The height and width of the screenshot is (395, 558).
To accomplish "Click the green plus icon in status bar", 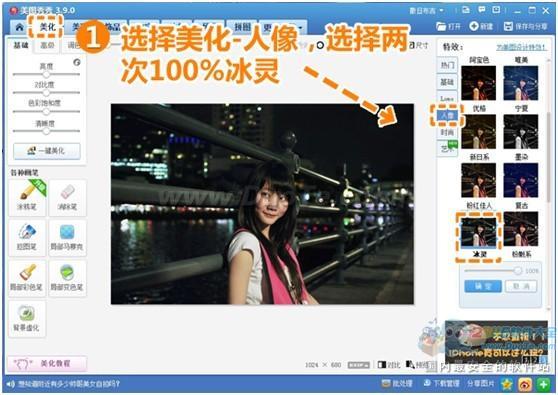I will tap(543, 384).
